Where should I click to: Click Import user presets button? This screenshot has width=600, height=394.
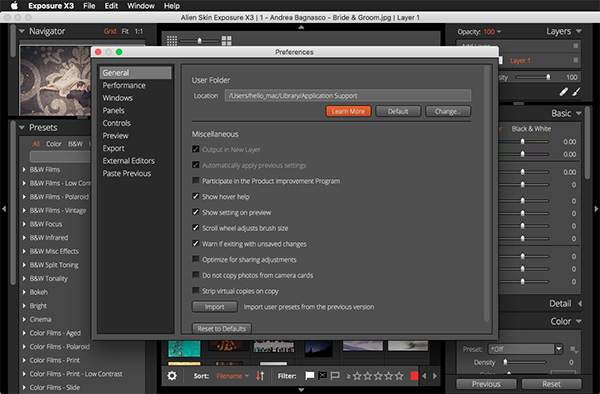[215, 307]
